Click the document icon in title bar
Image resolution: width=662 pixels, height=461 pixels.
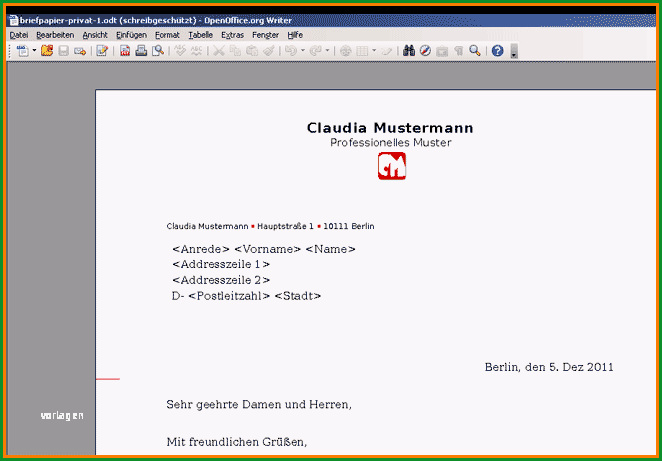pos(14,20)
